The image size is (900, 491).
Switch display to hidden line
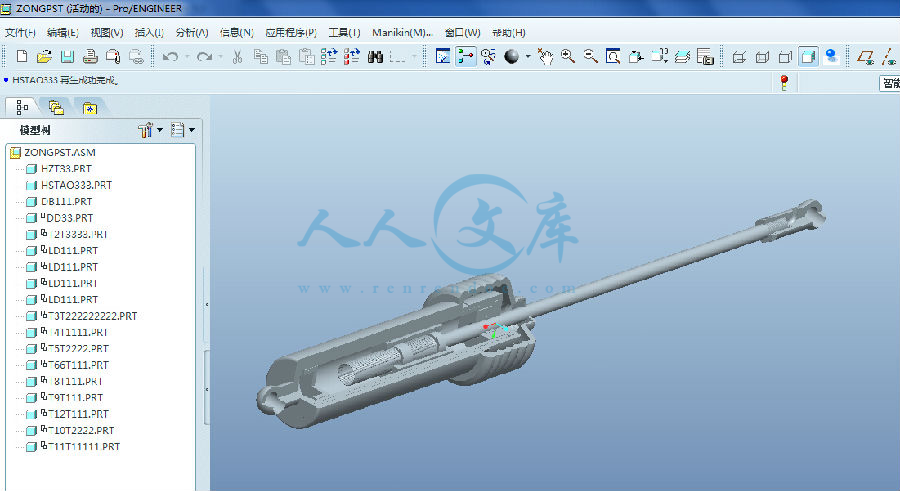point(762,57)
